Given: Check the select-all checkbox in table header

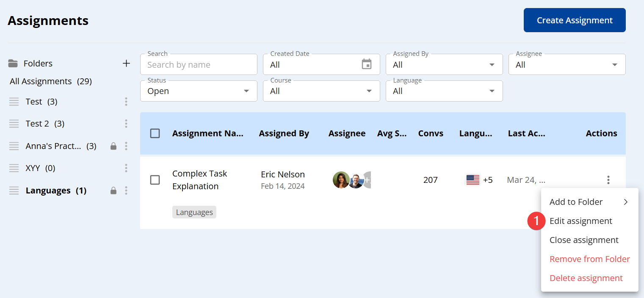Looking at the screenshot, I should tap(155, 133).
